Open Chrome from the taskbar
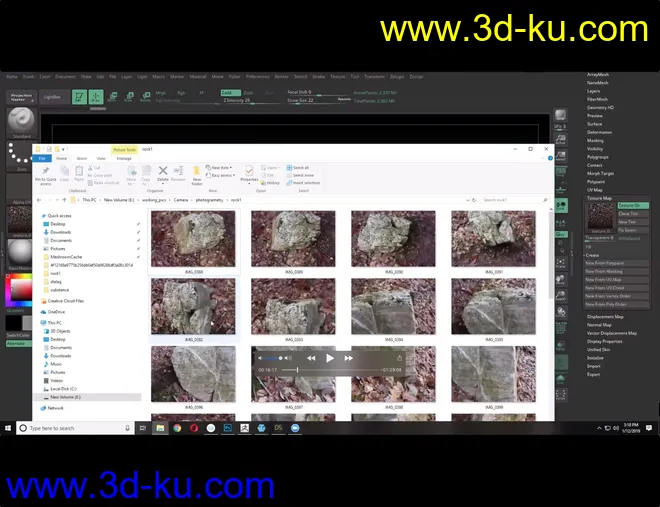The image size is (660, 507). pos(177,428)
